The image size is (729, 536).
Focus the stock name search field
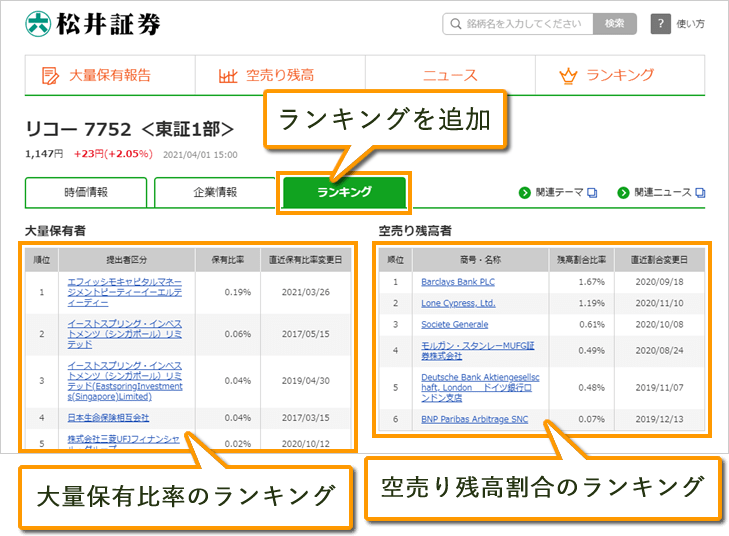point(518,24)
